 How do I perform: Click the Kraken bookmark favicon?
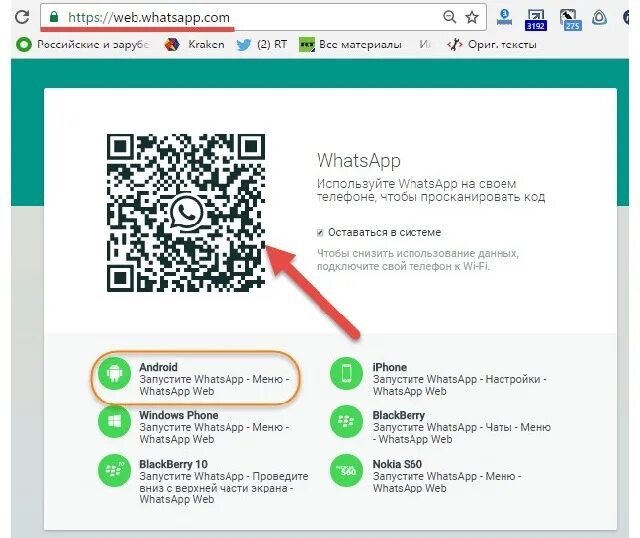point(172,44)
